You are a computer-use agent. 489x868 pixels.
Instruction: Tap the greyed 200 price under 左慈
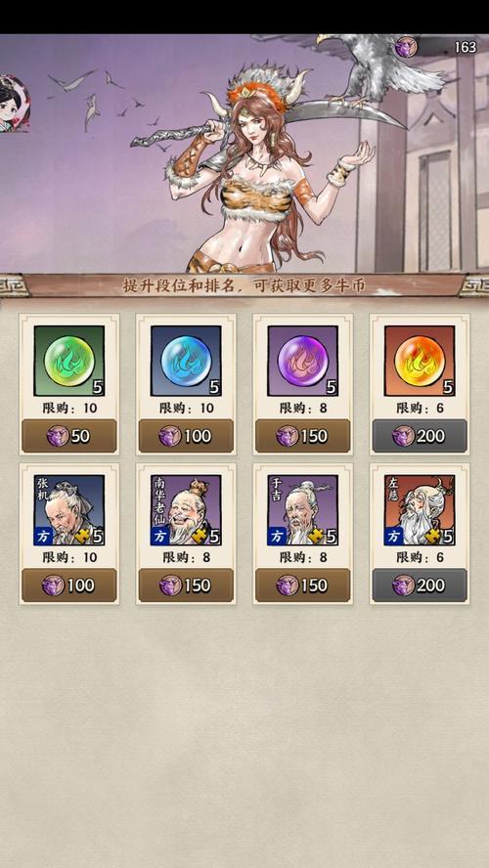click(x=420, y=586)
